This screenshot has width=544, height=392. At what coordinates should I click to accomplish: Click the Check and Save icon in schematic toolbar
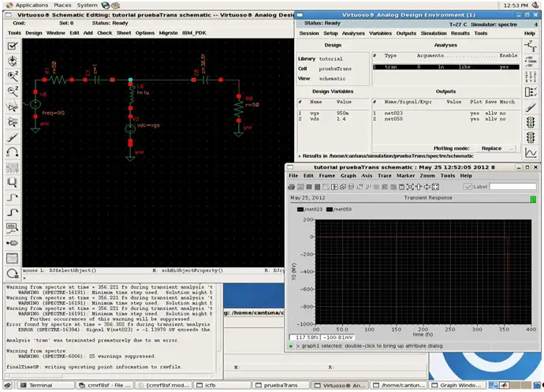pyautogui.click(x=13, y=46)
